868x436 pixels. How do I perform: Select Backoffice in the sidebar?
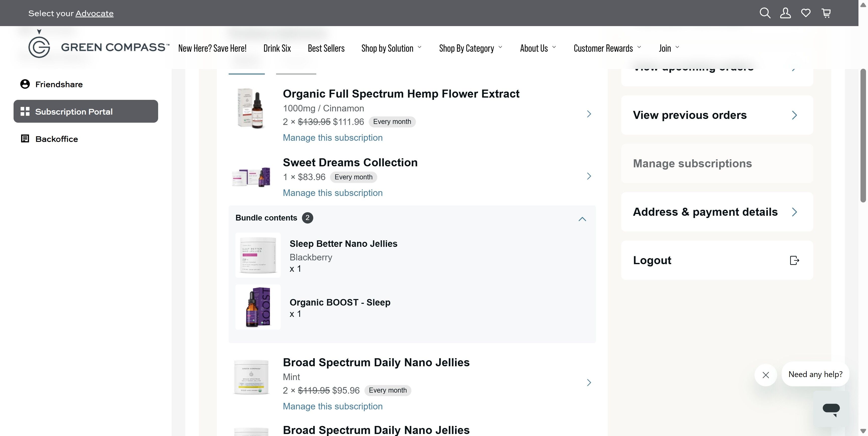pyautogui.click(x=86, y=139)
